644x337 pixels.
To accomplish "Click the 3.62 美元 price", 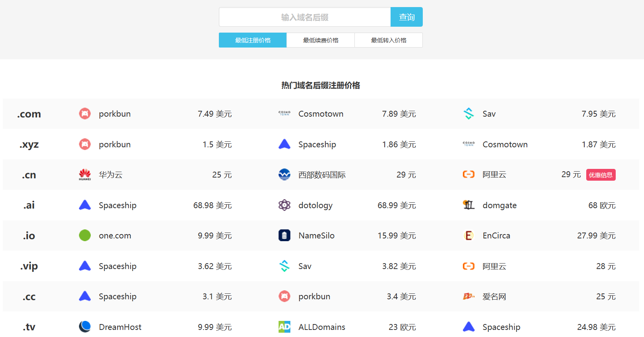I will coord(215,266).
